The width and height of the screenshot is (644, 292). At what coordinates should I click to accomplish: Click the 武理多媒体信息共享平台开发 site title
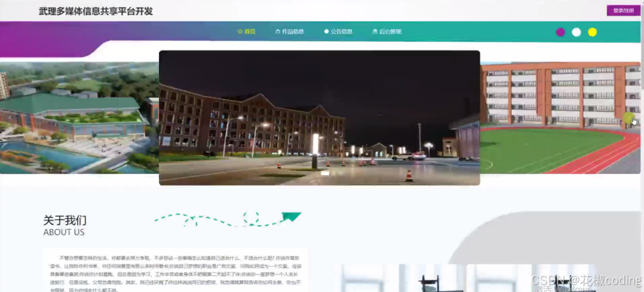coord(95,12)
